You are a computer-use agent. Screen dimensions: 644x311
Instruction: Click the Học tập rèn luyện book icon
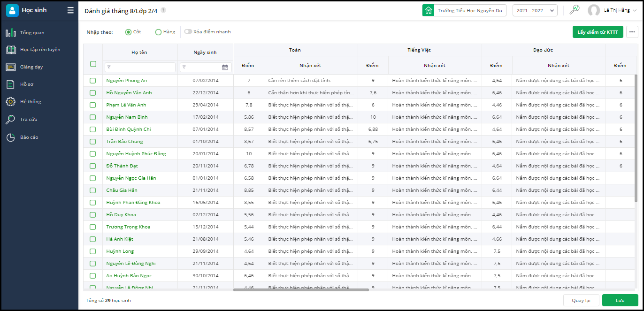(10, 50)
